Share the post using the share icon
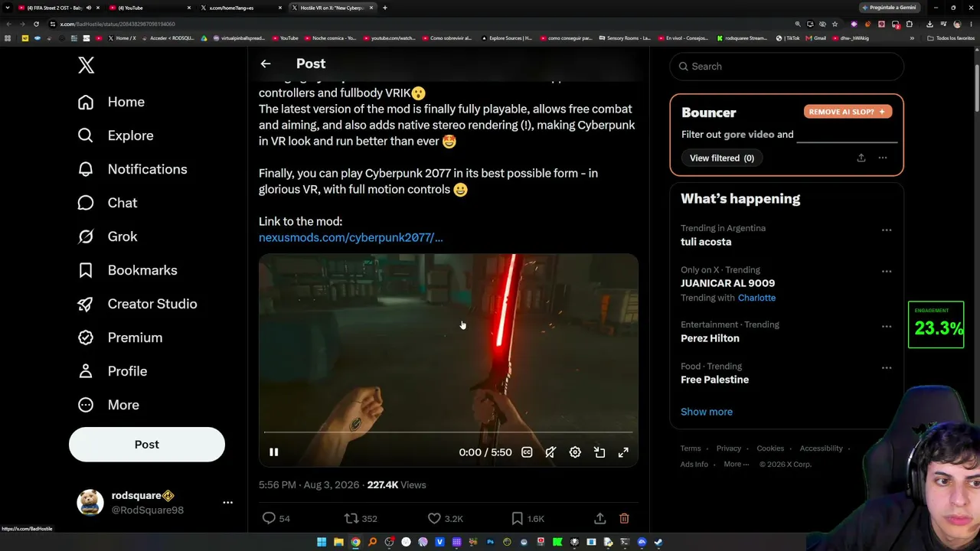Screen dimensions: 980x551 tap(599, 518)
